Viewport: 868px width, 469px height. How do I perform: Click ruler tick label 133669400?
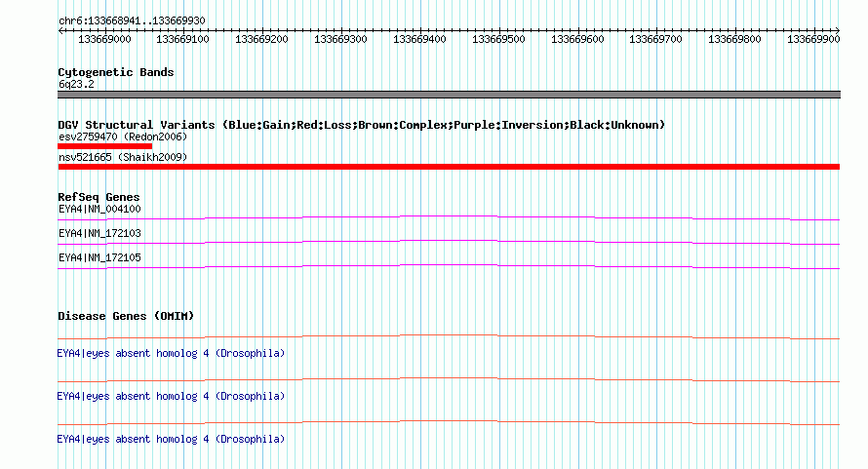[419, 39]
